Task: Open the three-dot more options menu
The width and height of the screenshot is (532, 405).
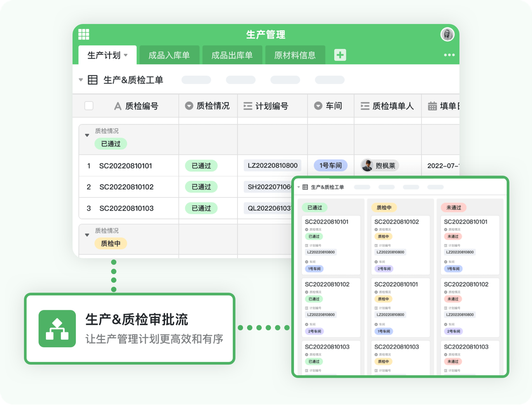Action: (x=449, y=55)
